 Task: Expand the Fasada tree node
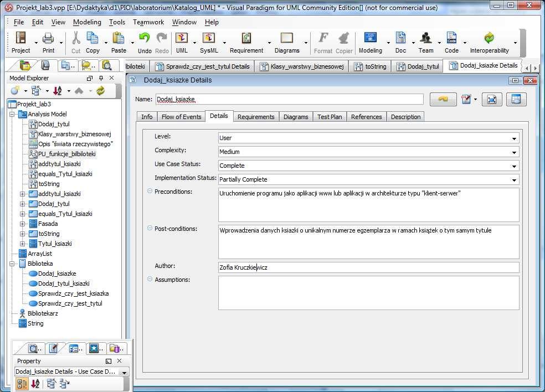coord(22,224)
